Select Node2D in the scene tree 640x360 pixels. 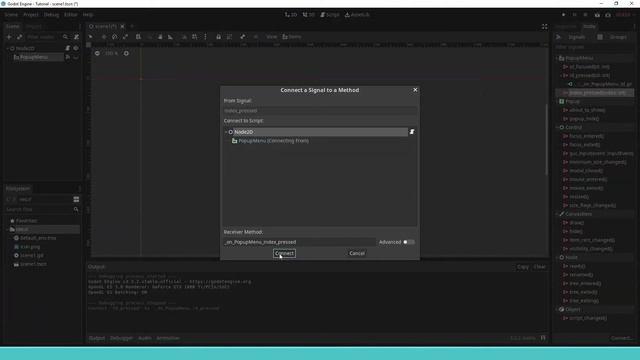tap(25, 48)
